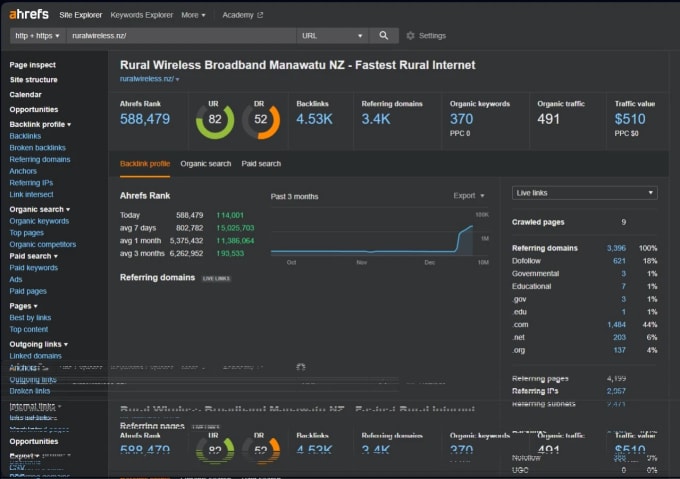Click avg 7 days rank 802,782
This screenshot has width=680, height=479.
(x=190, y=228)
